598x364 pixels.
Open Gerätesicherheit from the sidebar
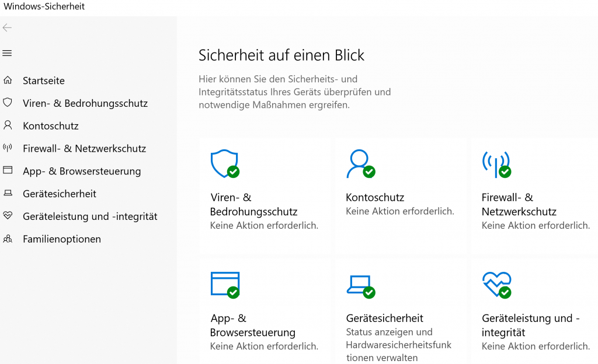tap(60, 194)
